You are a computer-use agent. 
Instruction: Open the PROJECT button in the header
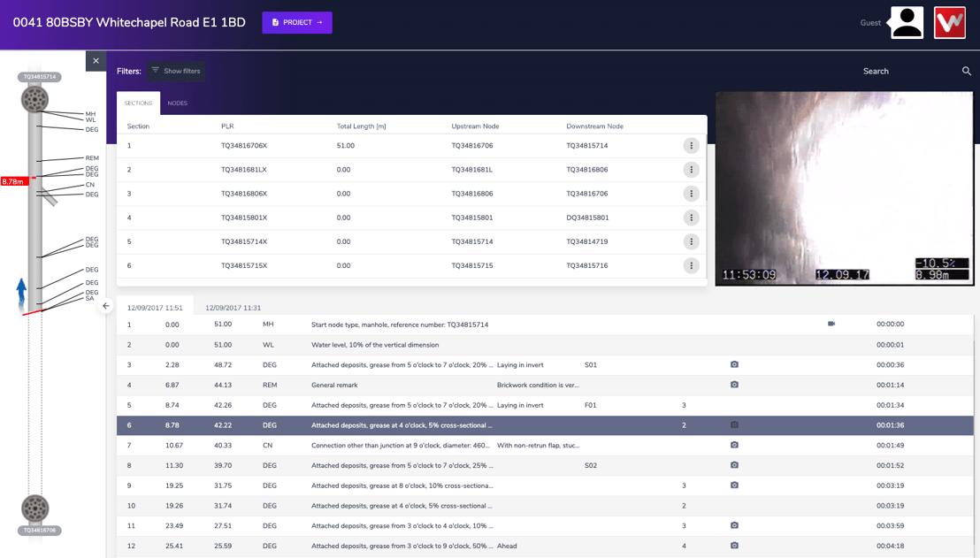pos(297,22)
